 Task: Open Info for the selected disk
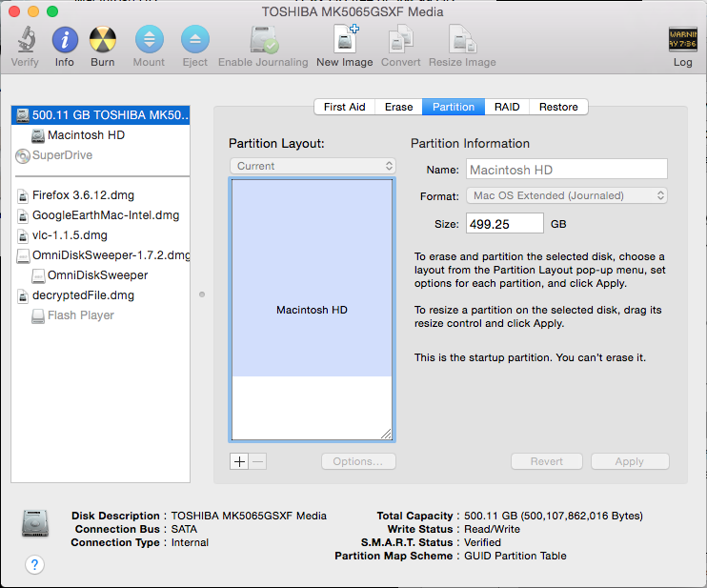pyautogui.click(x=64, y=40)
